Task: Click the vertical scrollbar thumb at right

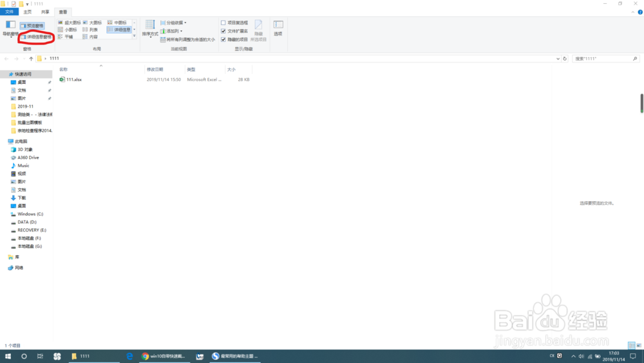Action: tap(641, 103)
